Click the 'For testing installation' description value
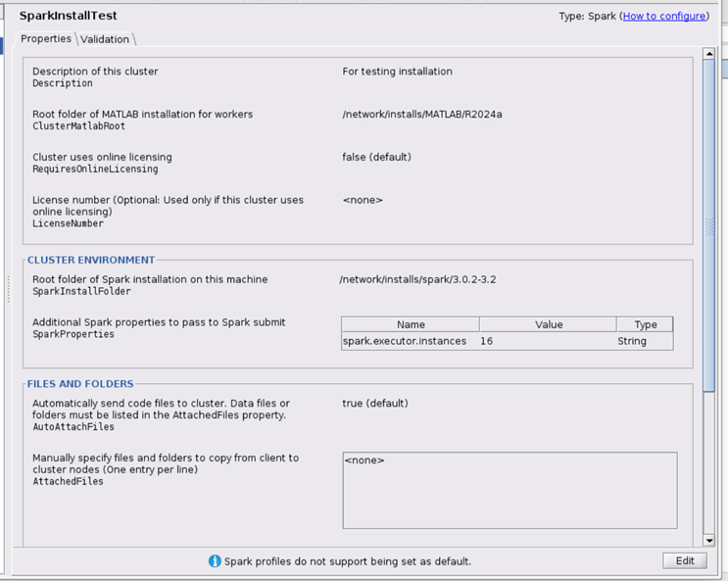 tap(398, 72)
